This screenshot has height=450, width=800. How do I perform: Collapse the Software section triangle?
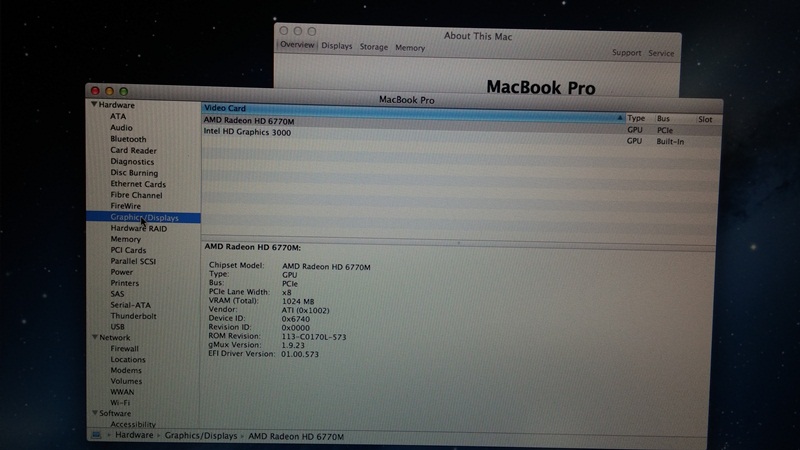coord(93,413)
